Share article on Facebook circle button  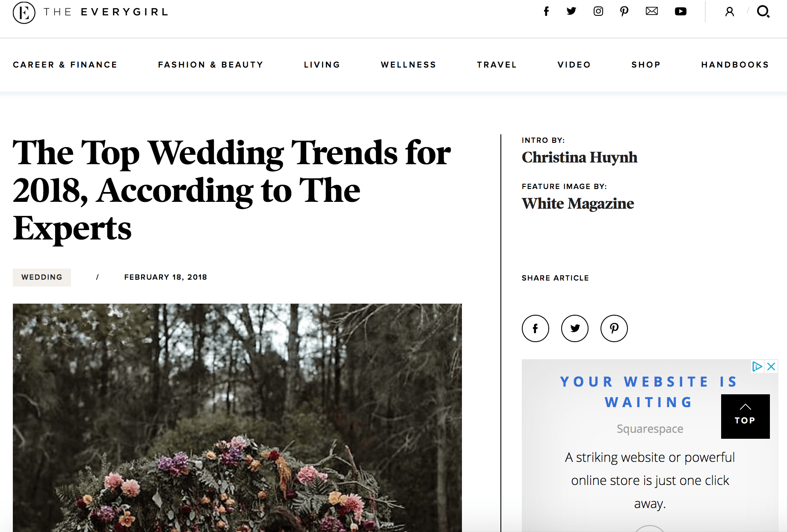[x=535, y=328]
